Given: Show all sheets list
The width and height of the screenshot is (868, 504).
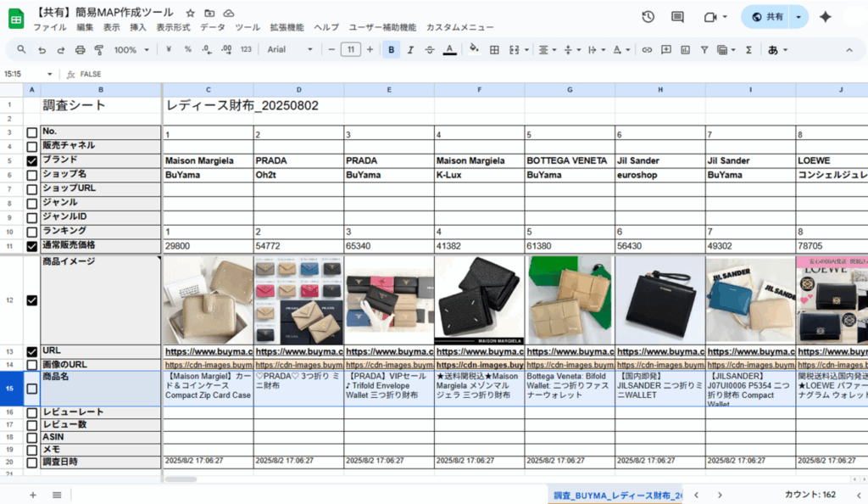Looking at the screenshot, I should click(x=57, y=495).
